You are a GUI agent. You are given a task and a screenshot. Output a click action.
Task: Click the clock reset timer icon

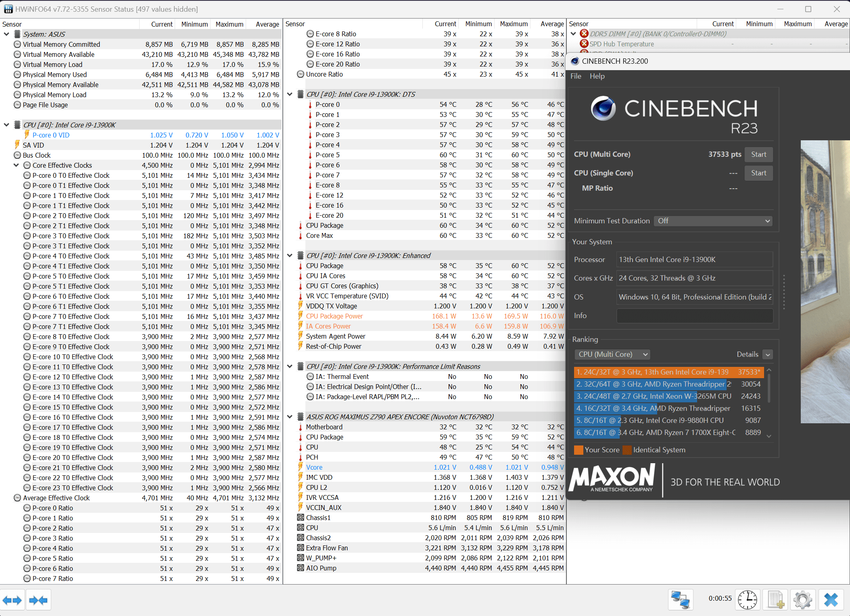pyautogui.click(x=747, y=600)
